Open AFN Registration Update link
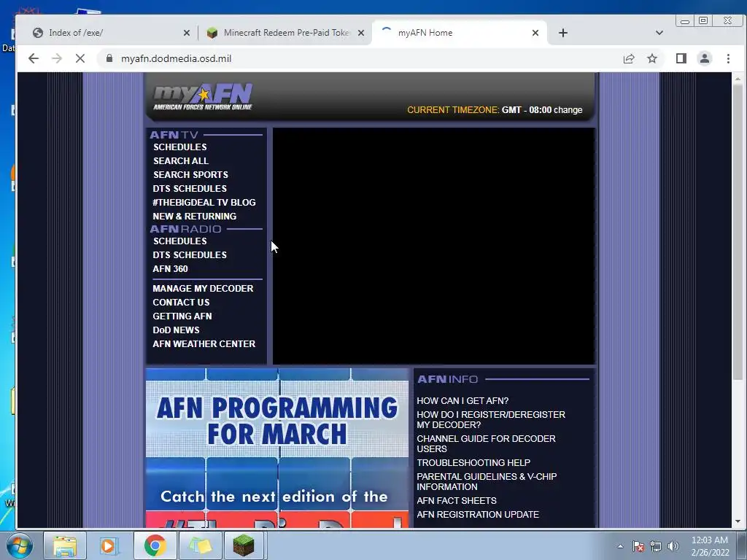Screen dimensions: 747x560 [478, 515]
